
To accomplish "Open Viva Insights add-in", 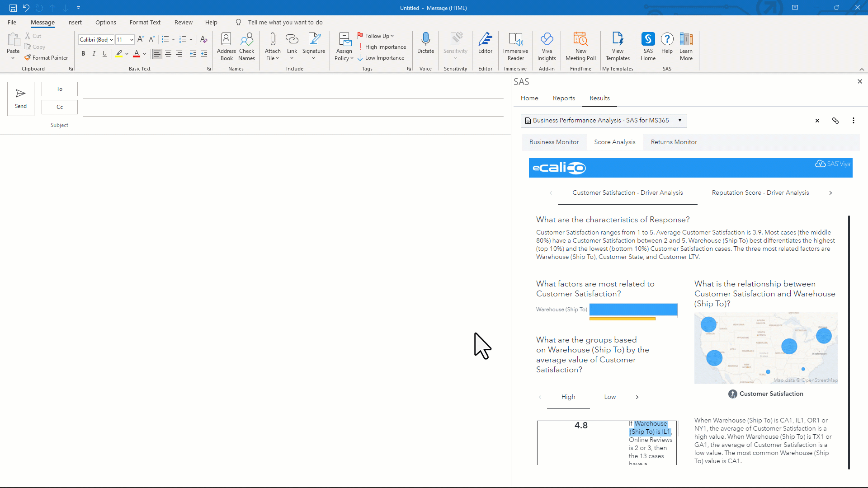I will click(x=547, y=46).
